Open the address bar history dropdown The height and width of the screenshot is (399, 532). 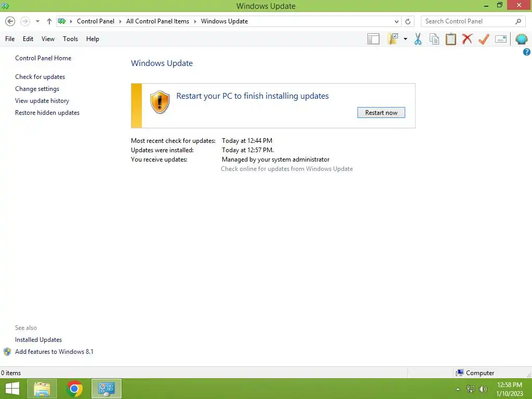point(396,21)
